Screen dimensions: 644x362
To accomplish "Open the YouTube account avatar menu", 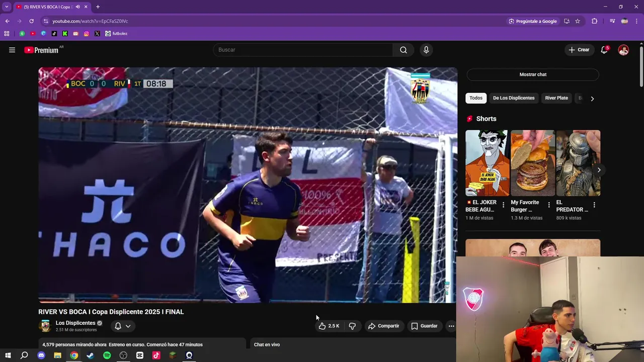I will click(623, 50).
